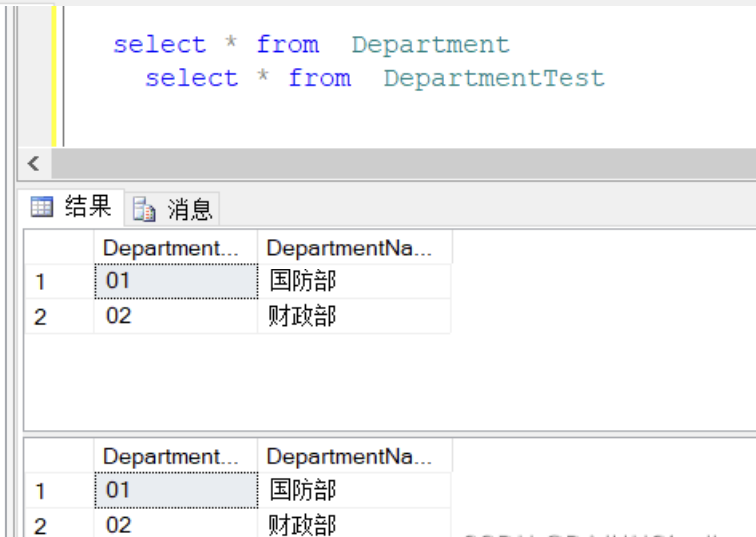Image resolution: width=756 pixels, height=537 pixels.
Task: Select cell 01 in the first result grid
Action: pos(176,281)
